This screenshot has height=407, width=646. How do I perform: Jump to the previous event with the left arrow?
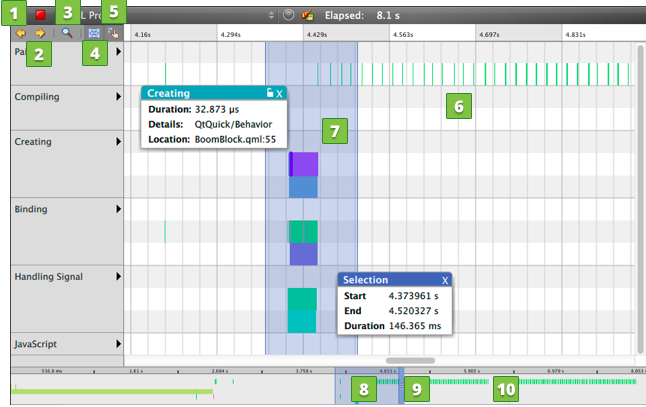21,33
